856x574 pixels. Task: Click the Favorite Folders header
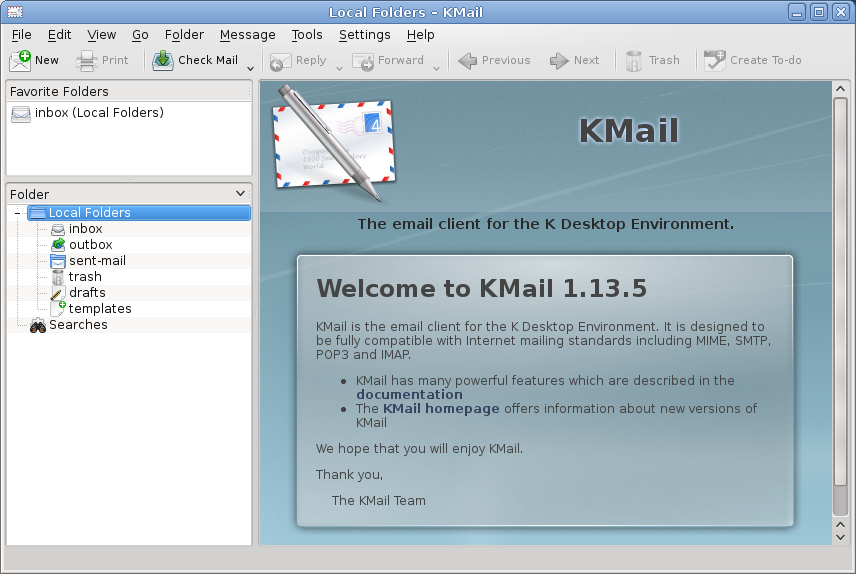click(x=128, y=91)
